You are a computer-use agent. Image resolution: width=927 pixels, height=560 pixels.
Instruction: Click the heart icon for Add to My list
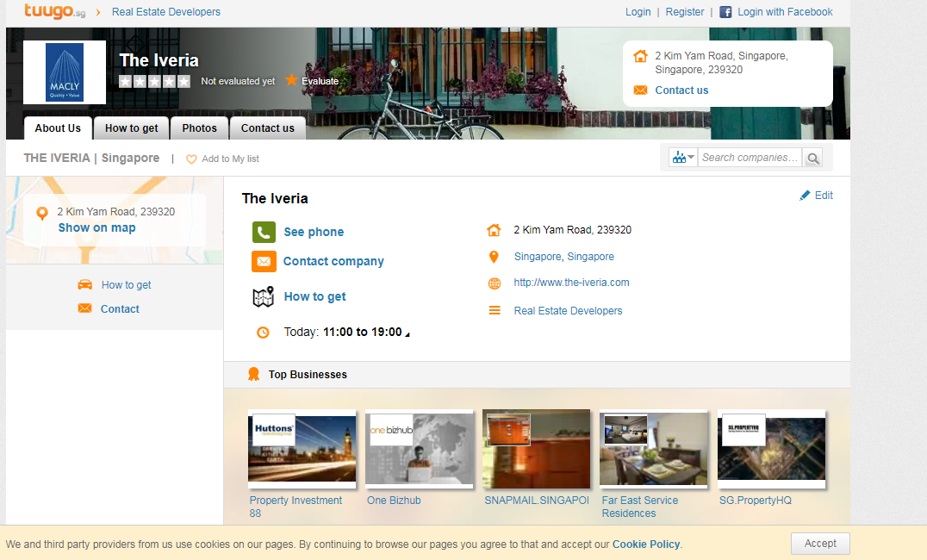tap(191, 159)
